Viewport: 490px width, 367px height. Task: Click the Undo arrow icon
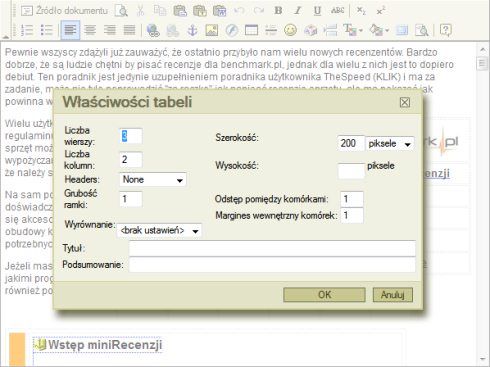coord(239,11)
